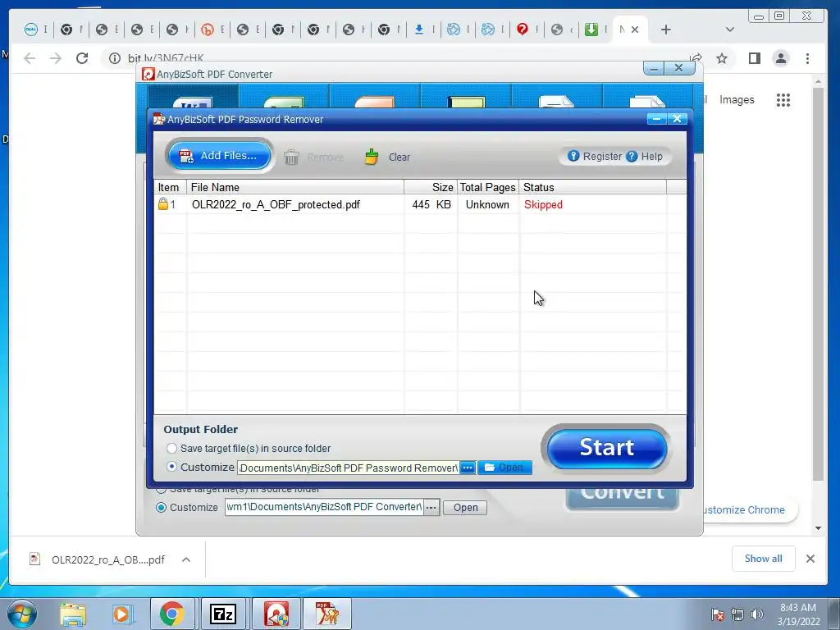Open File Explorer from taskbar
This screenshot has height=630, width=840.
coord(73,614)
